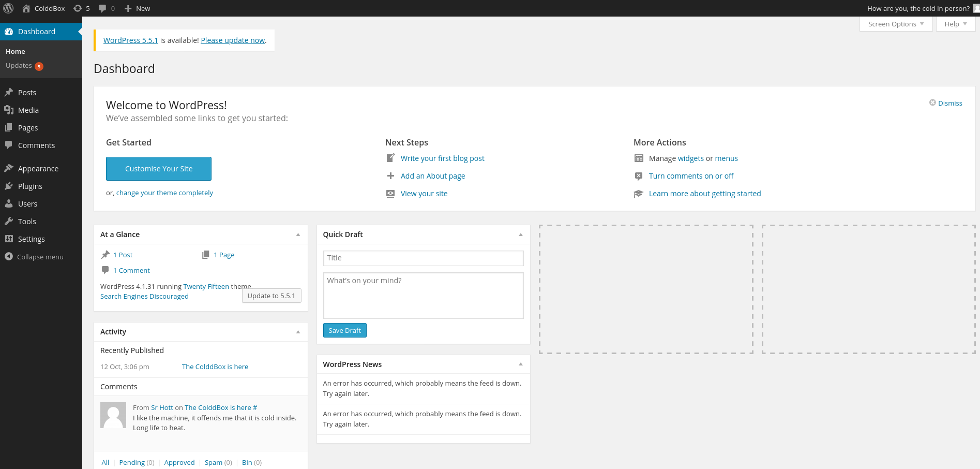Open the Plugins menu icon in sidebar
980x469 pixels.
[9, 186]
